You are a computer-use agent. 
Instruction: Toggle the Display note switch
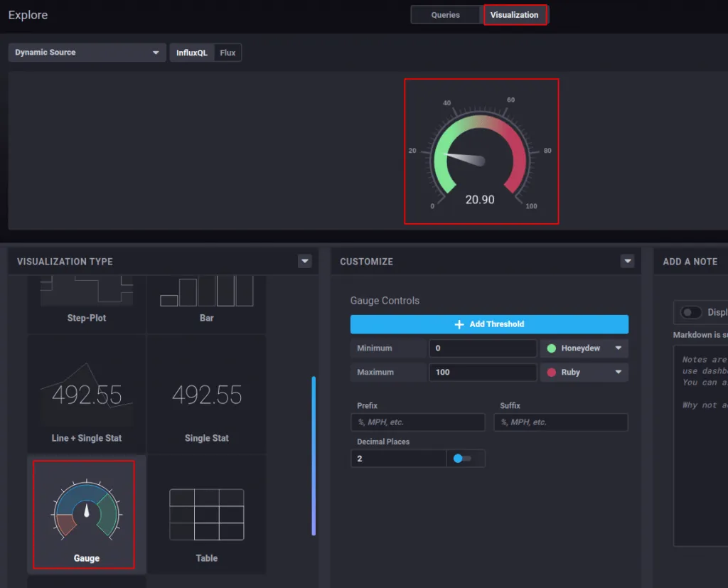pyautogui.click(x=691, y=313)
